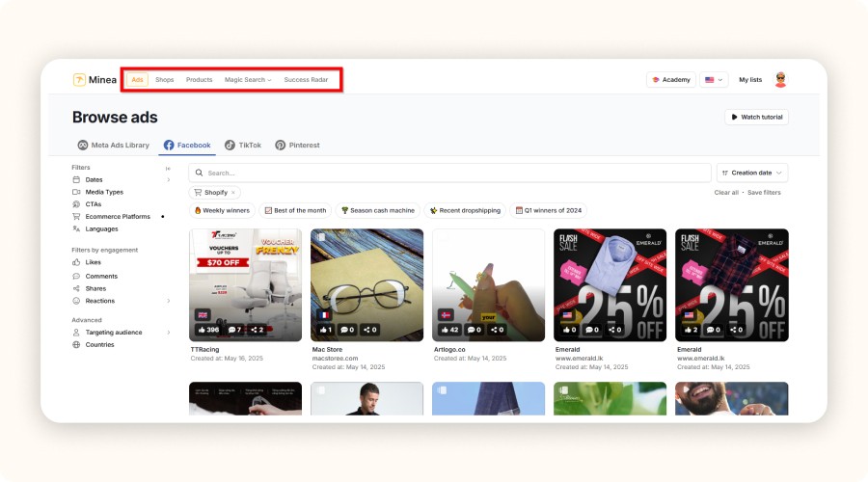Click the Pinterest logo icon
This screenshot has width=868, height=482.
(280, 145)
